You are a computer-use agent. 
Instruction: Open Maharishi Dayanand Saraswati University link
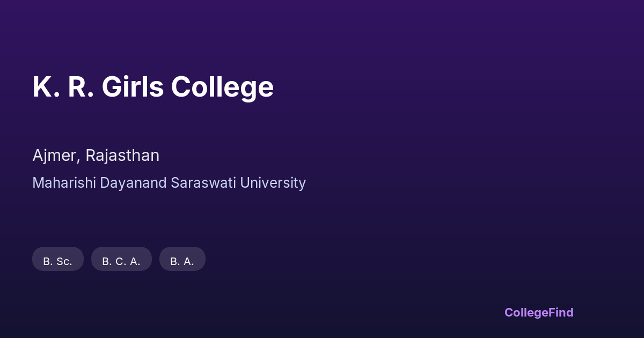click(169, 183)
